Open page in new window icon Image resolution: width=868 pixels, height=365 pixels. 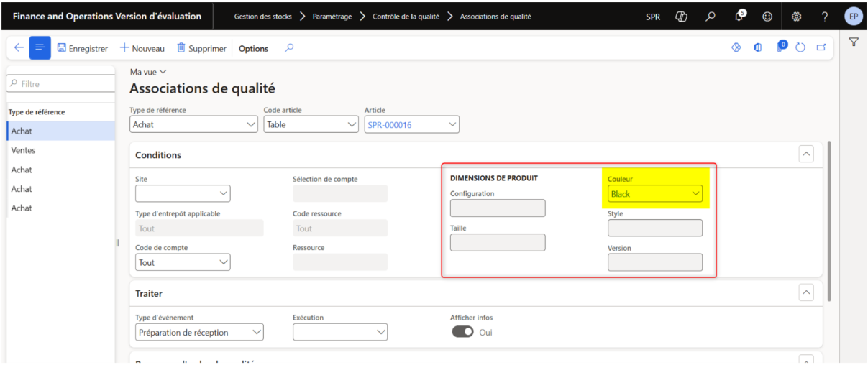(821, 48)
